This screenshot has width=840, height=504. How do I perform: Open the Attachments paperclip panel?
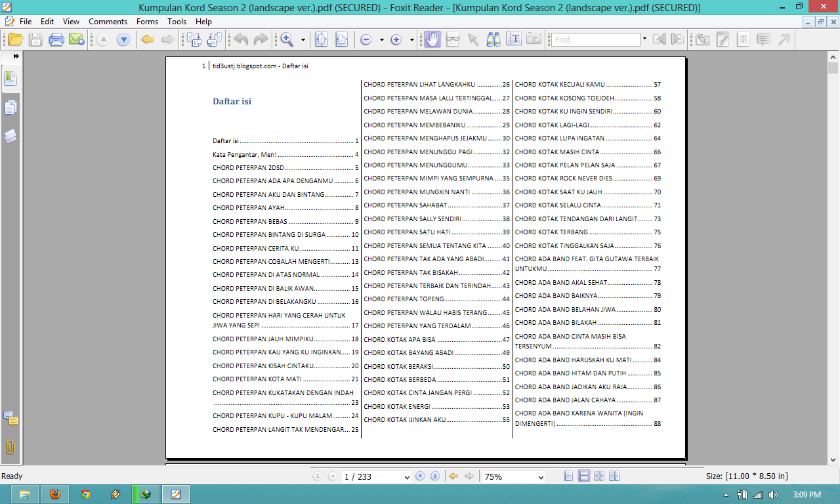10,447
